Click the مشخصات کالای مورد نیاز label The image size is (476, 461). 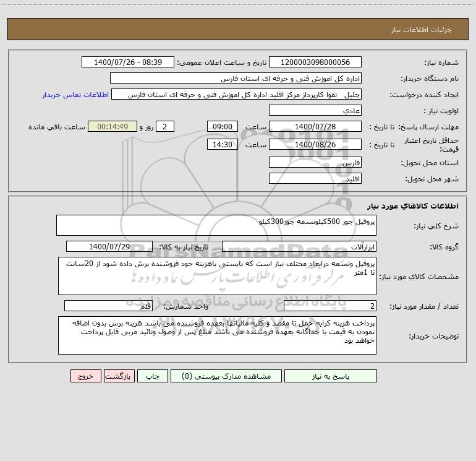[x=420, y=277]
